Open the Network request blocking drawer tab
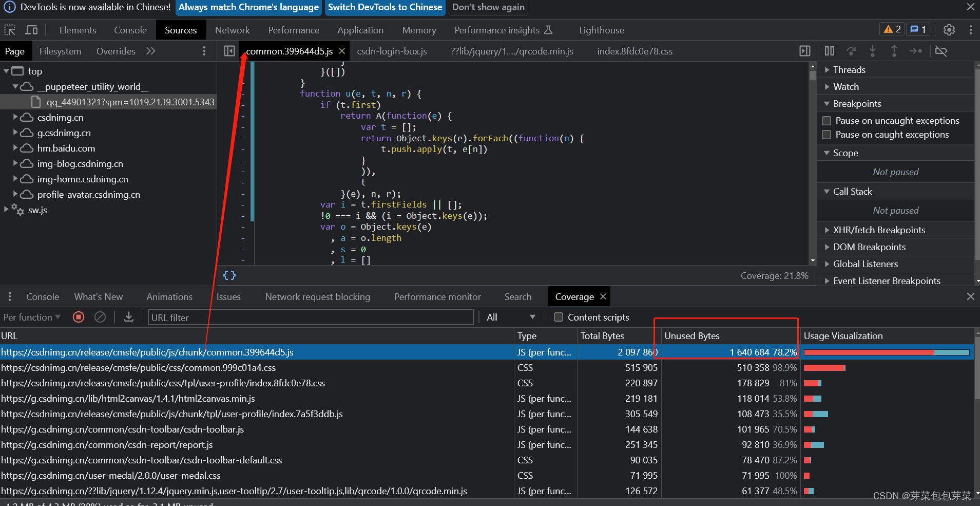 click(x=317, y=296)
